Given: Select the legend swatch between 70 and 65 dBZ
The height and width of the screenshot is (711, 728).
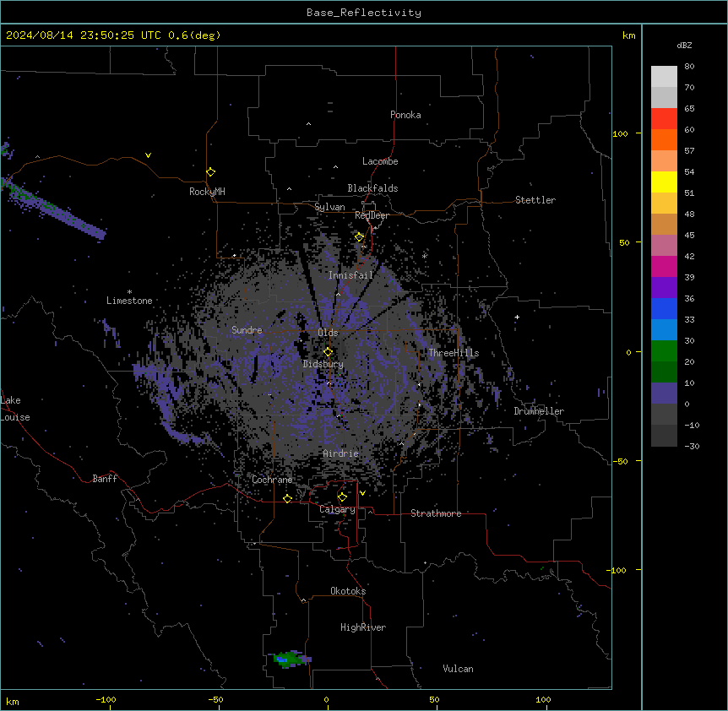Looking at the screenshot, I should click(x=664, y=97).
